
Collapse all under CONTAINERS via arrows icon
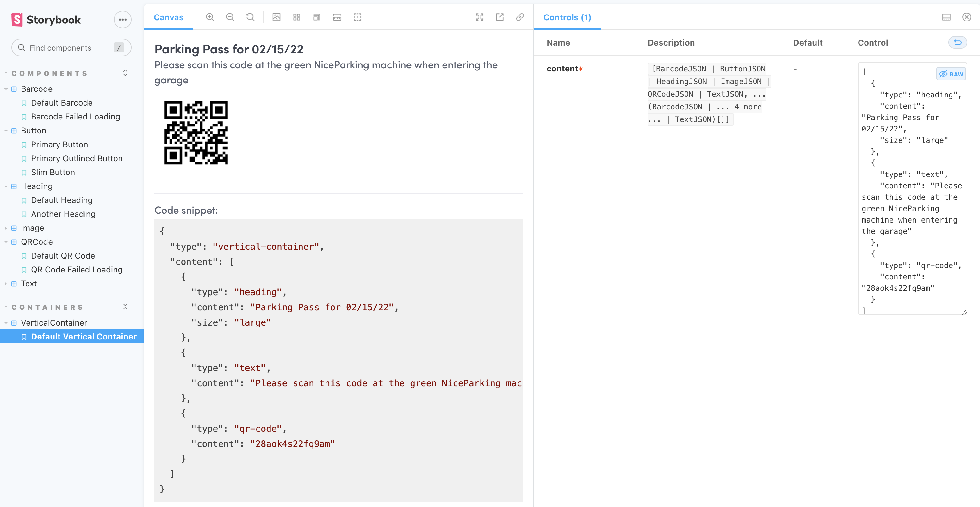click(x=125, y=307)
